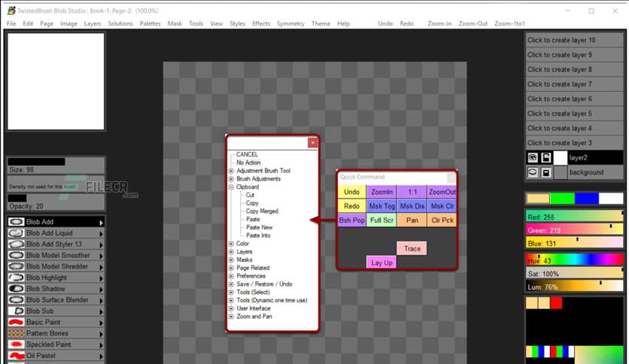Expand the Preferences tree node
The height and width of the screenshot is (364, 629).
(231, 276)
